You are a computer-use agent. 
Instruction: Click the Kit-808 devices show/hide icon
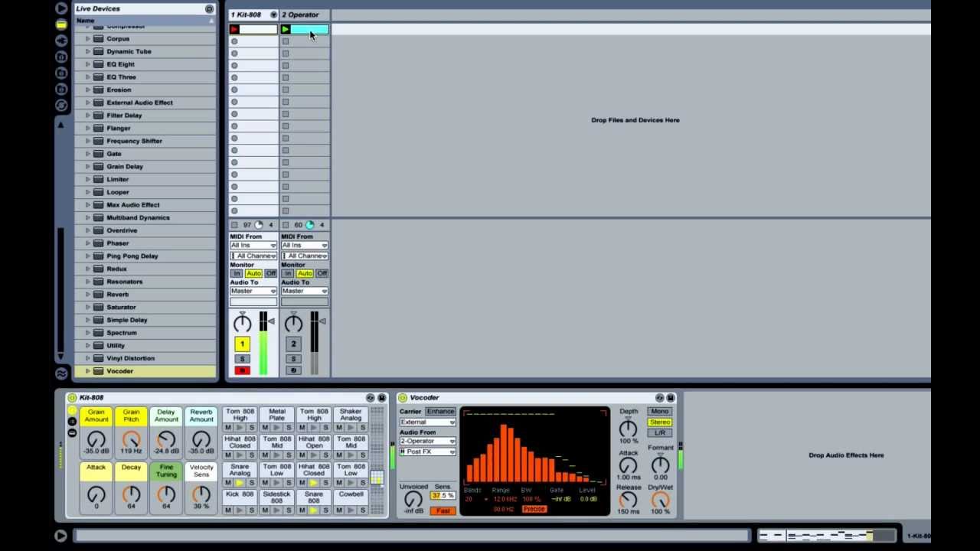tap(72, 433)
